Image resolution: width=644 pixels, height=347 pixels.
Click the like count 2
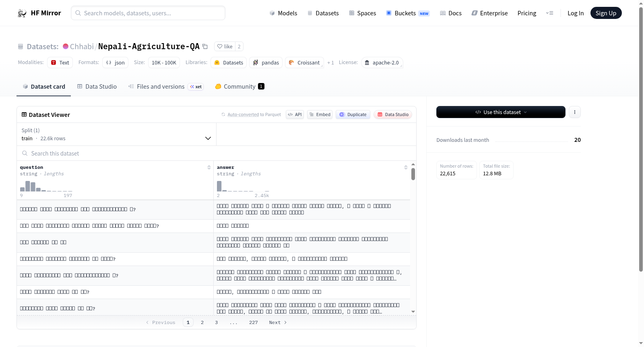pos(239,46)
